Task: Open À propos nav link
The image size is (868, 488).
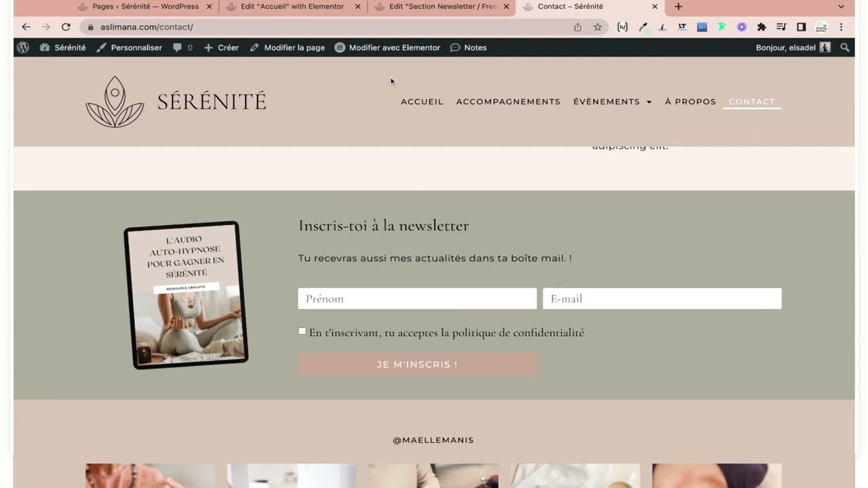Action: [690, 102]
